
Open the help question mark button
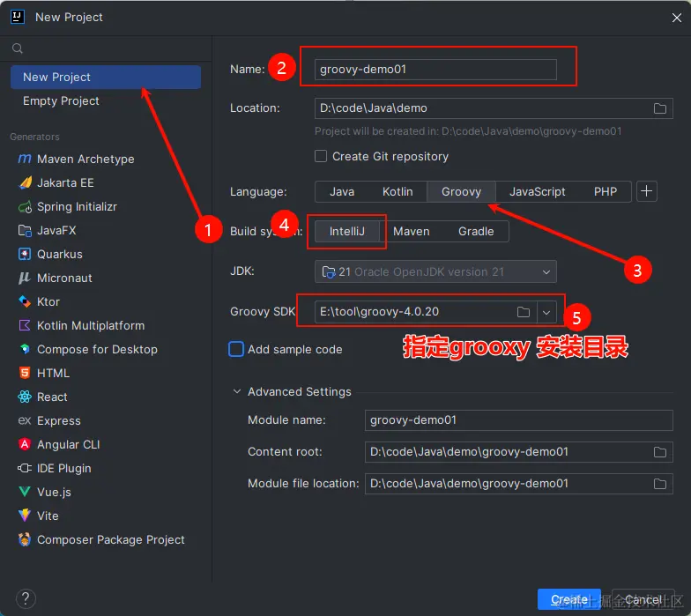coord(26,599)
